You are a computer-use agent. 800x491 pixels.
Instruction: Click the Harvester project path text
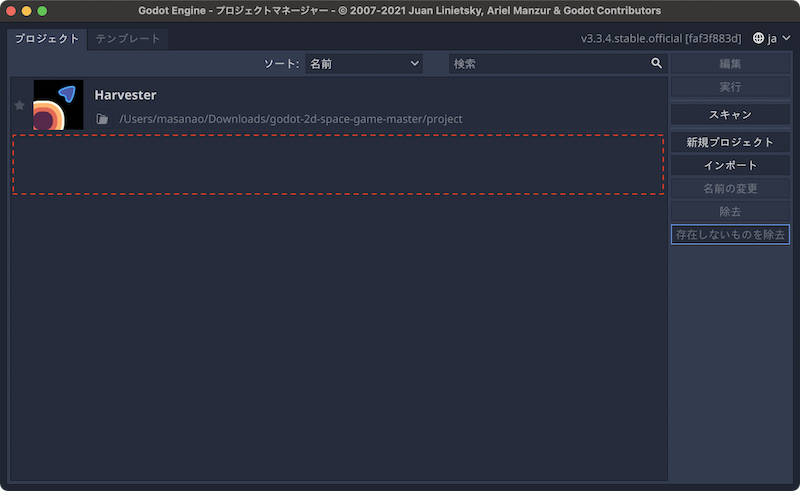pos(291,119)
